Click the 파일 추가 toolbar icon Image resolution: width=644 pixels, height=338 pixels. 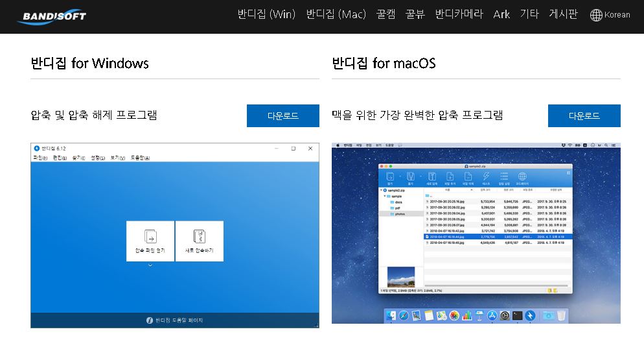click(x=450, y=178)
